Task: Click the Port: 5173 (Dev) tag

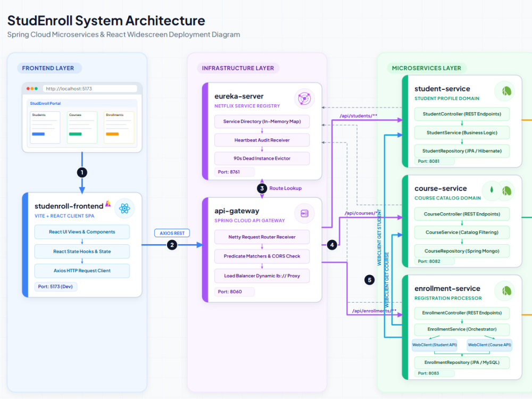Action: pos(55,286)
